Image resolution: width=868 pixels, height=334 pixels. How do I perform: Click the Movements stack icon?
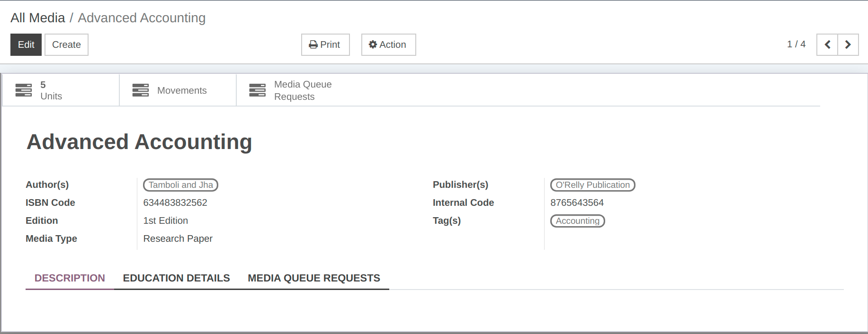[141, 90]
